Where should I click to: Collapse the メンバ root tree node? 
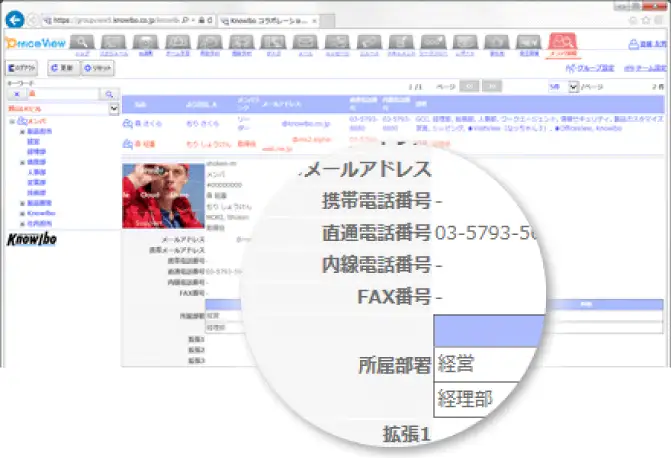12,122
